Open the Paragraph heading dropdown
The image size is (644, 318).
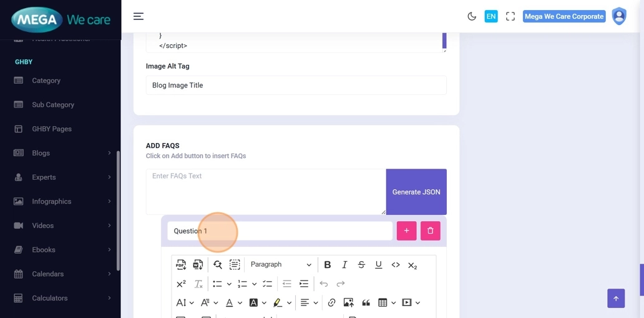tap(280, 265)
